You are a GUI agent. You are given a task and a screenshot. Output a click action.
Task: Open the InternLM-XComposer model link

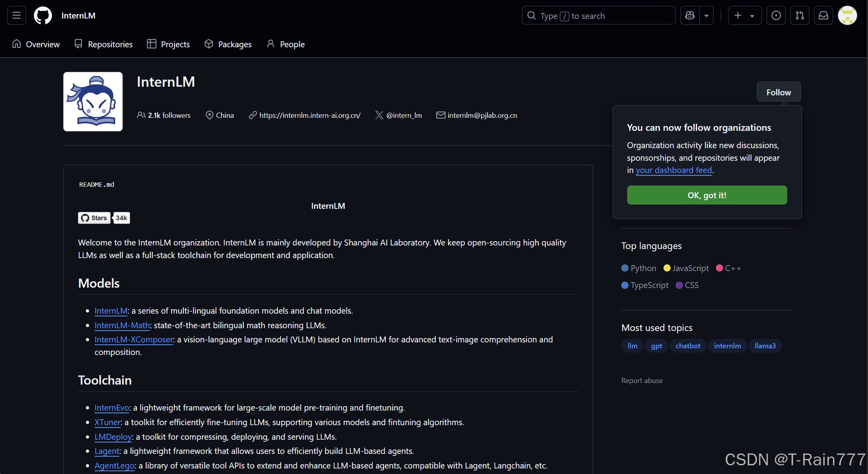(x=134, y=340)
